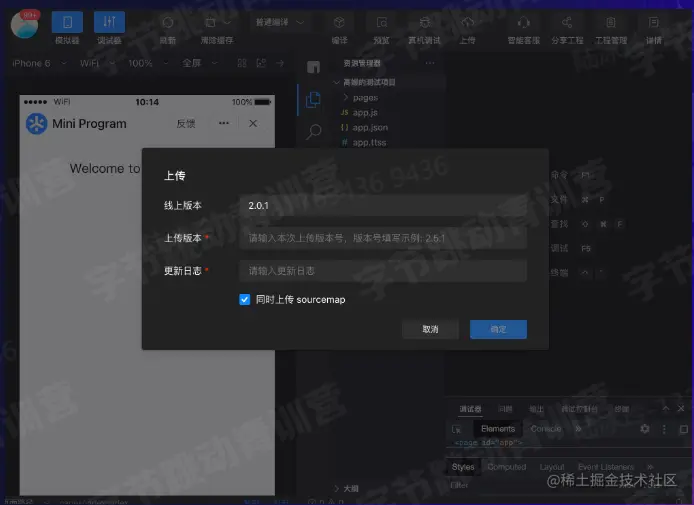Click the three-dot menu in simulator header

(x=224, y=123)
